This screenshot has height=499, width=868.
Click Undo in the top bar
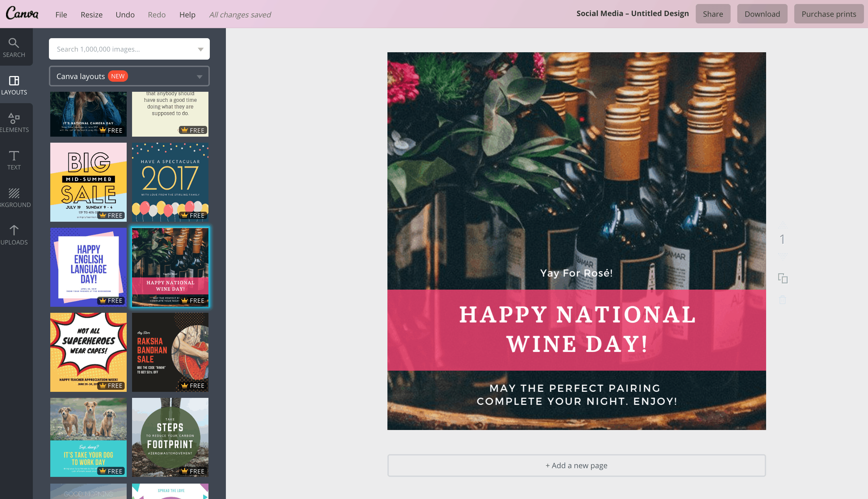125,14
